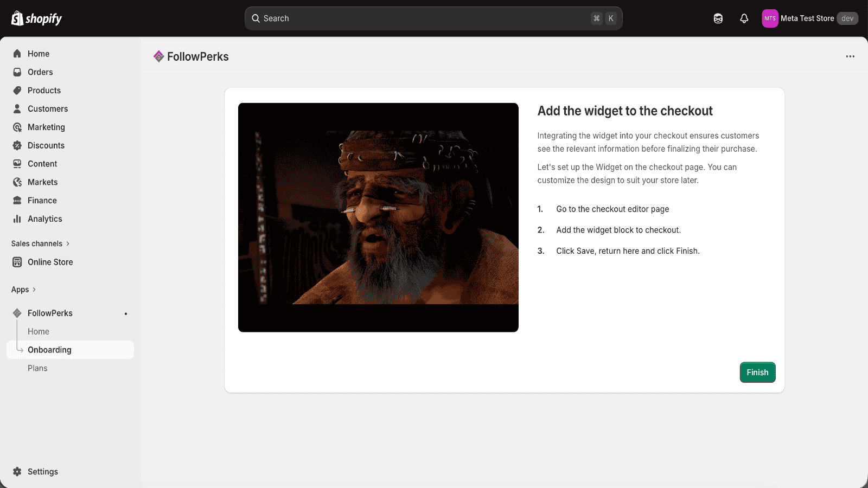
Task: Click step 'Click Save, return here and click Finish.'
Action: (628, 251)
